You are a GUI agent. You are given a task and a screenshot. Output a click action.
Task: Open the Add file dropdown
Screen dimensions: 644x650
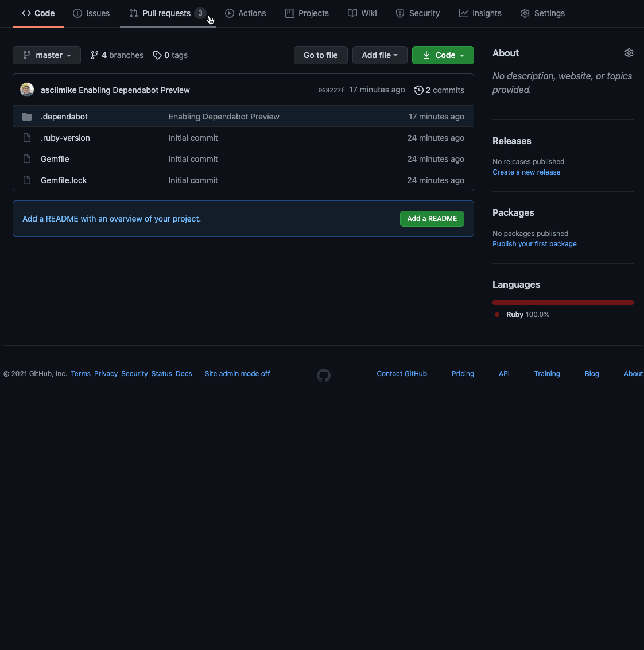[379, 55]
